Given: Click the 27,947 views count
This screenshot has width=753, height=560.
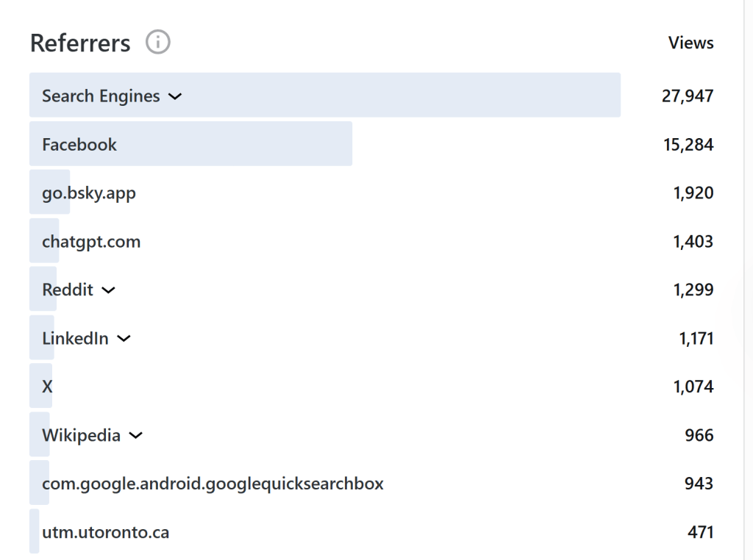Looking at the screenshot, I should click(x=688, y=96).
